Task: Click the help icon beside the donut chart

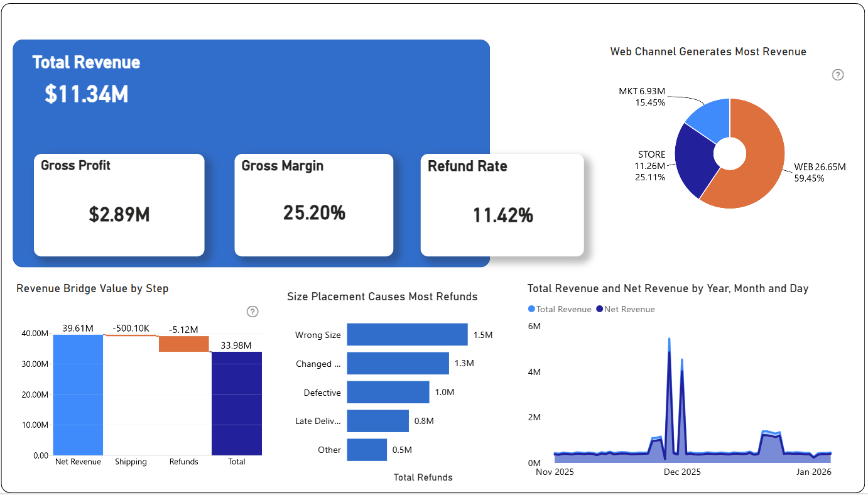Action: (838, 75)
